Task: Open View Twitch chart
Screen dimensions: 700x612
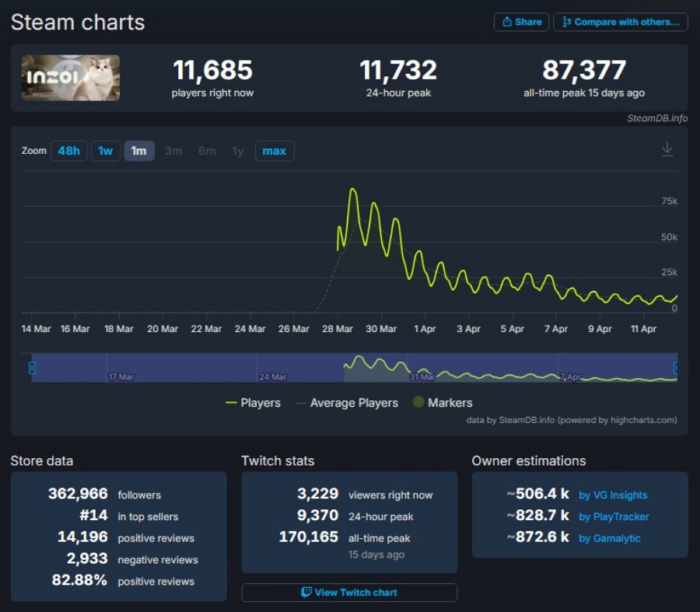Action: [x=349, y=593]
